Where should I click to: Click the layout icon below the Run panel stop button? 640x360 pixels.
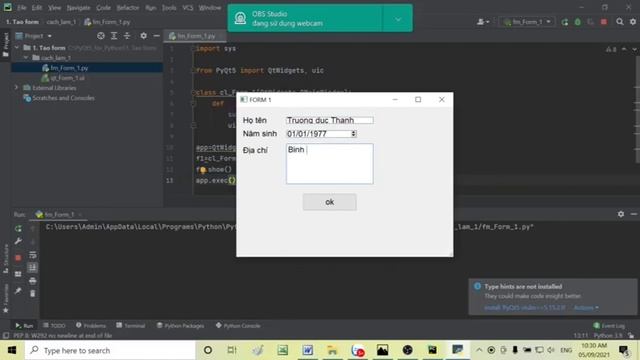pos(18,274)
